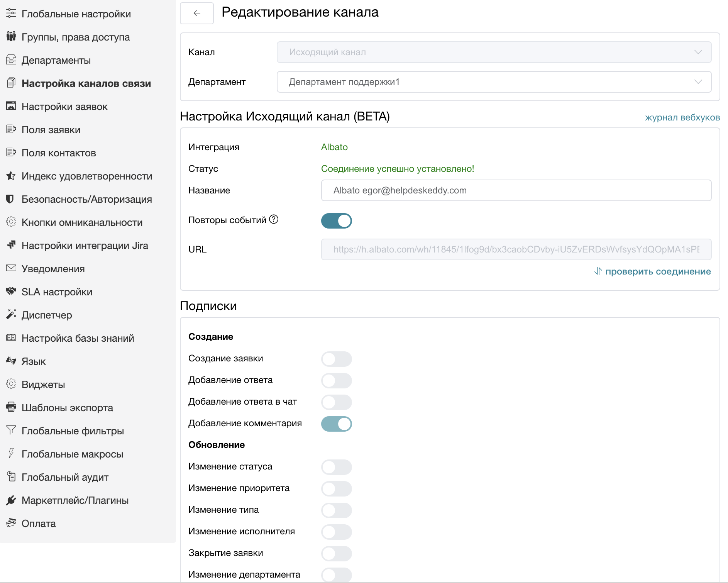Click the help icon next to Повторы событий
Image resolution: width=728 pixels, height=583 pixels.
point(274,219)
